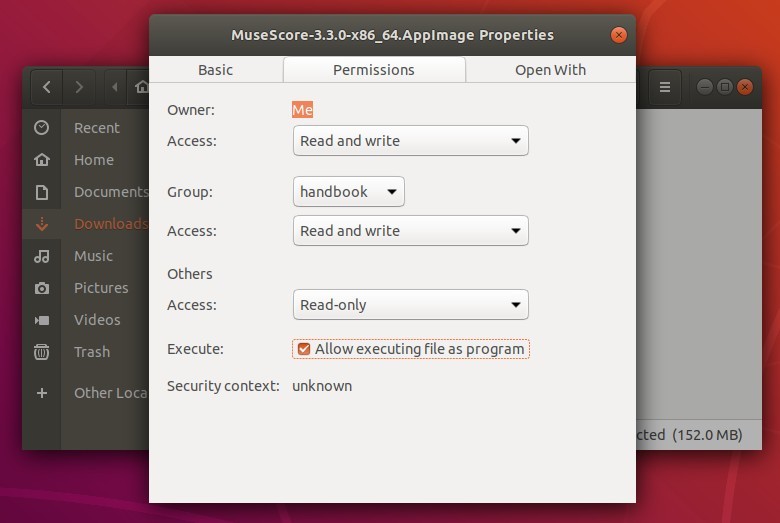The width and height of the screenshot is (780, 523).
Task: Open Recent in the sidebar
Action: (x=97, y=128)
